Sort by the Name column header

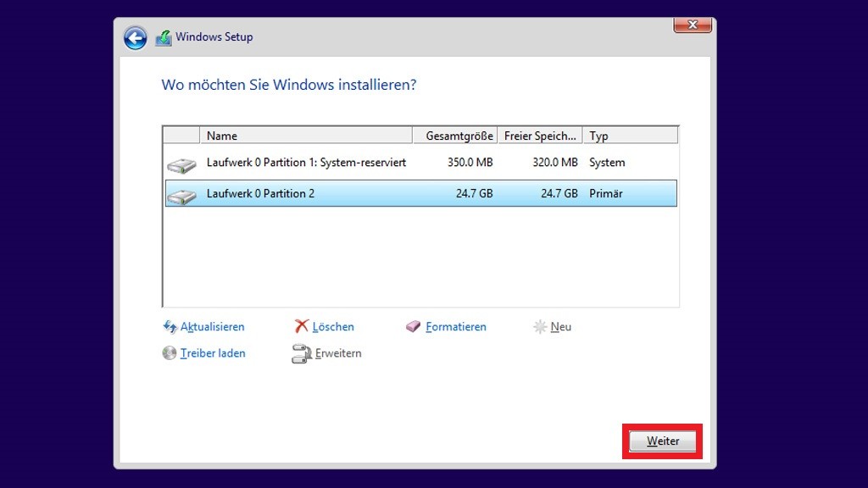coord(306,136)
